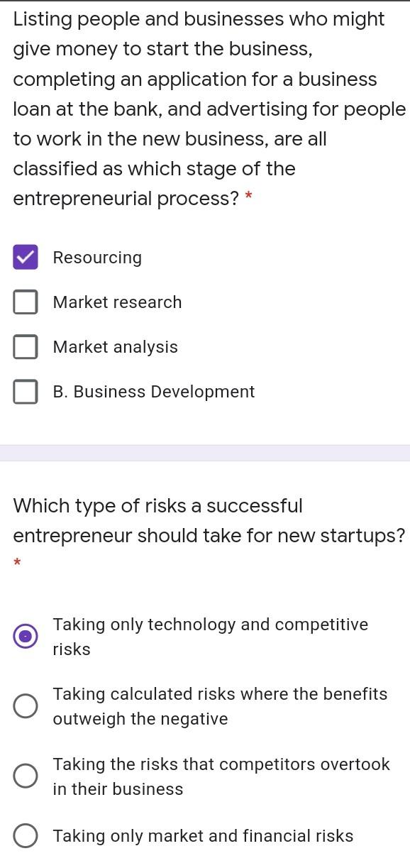Click the checked purple Resourcing checkbox icon

25,258
